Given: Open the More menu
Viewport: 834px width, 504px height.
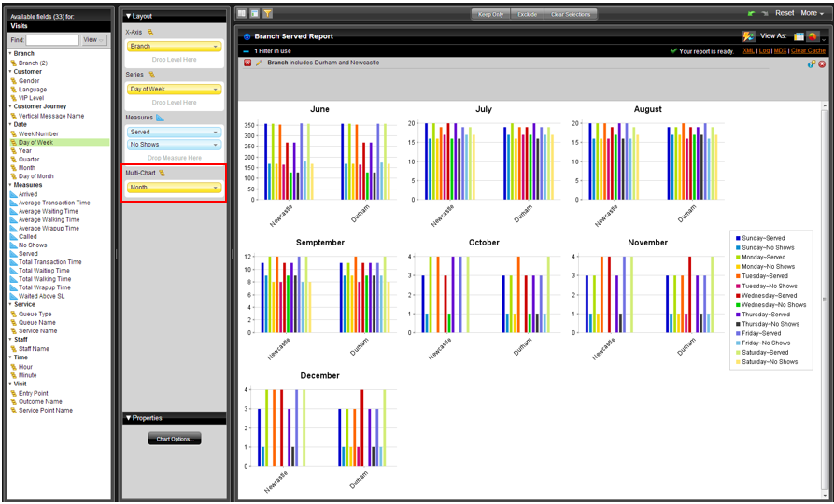Looking at the screenshot, I should click(812, 14).
